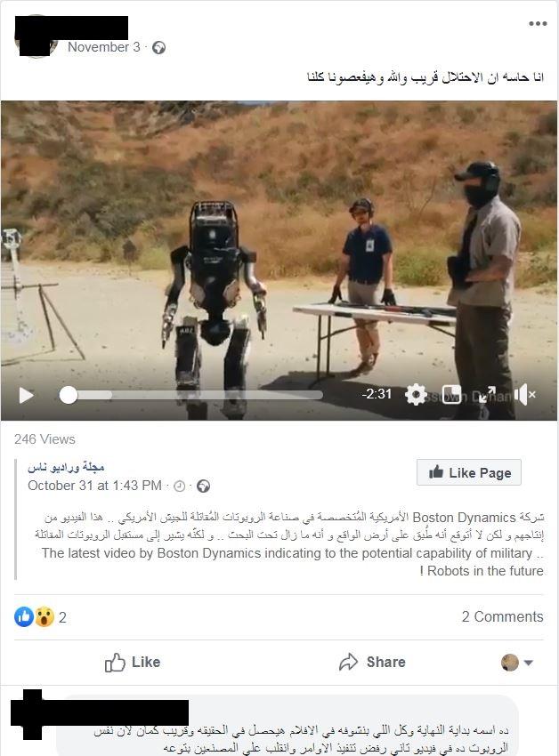This screenshot has height=756, width=559.
Task: Click the clock edit-history icon on shared post
Action: click(179, 487)
